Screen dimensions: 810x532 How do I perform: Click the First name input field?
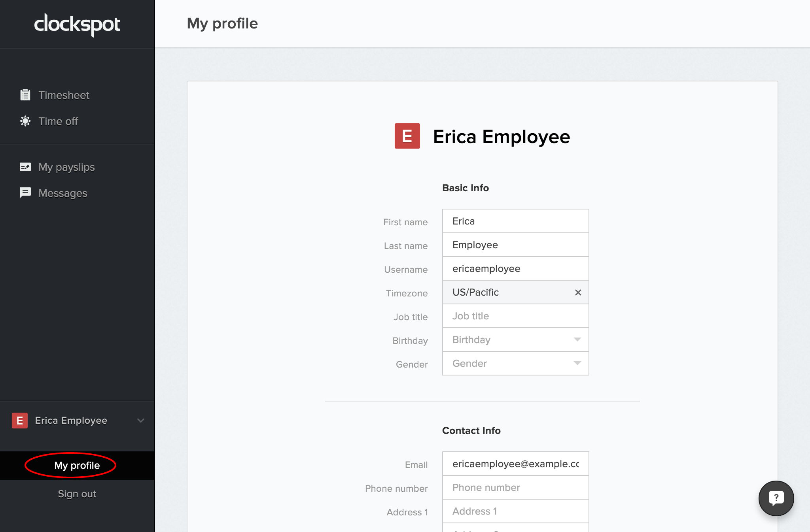(x=515, y=221)
